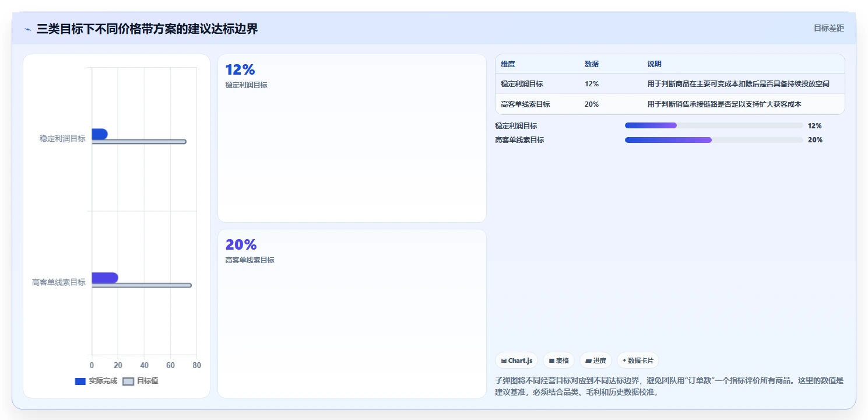
Task: Click the purple 高客单线索目标 actual bar
Action: 105,278
